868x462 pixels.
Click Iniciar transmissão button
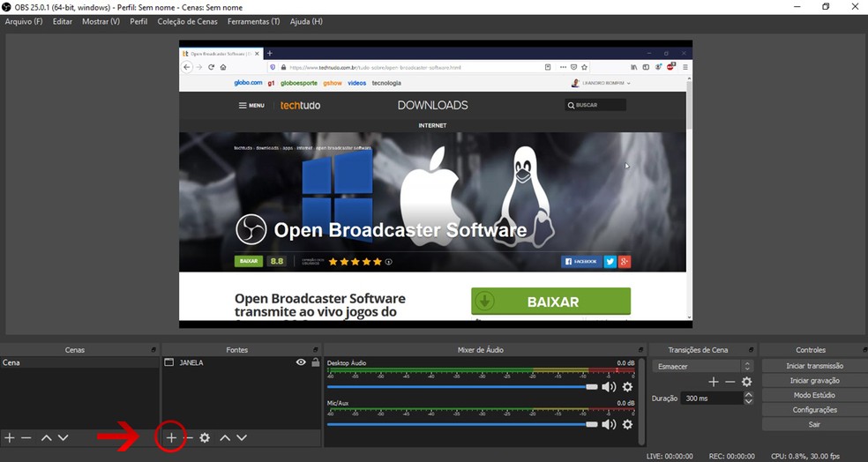pyautogui.click(x=814, y=366)
